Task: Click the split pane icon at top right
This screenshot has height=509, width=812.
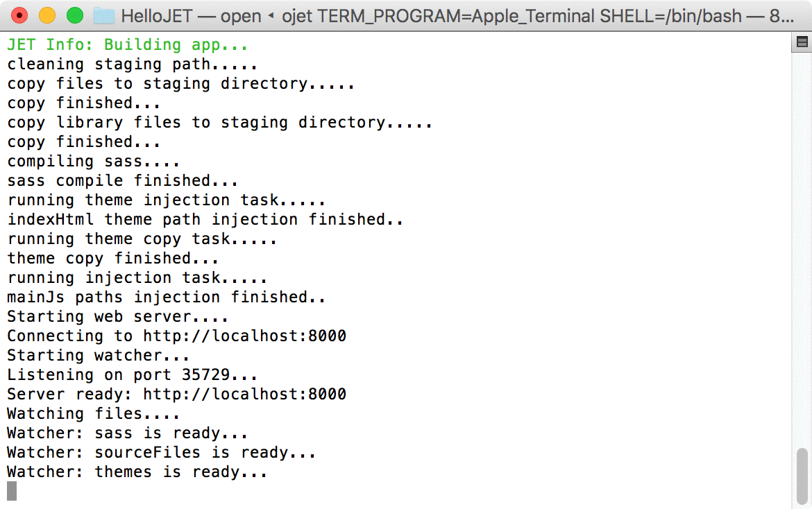Action: [802, 42]
